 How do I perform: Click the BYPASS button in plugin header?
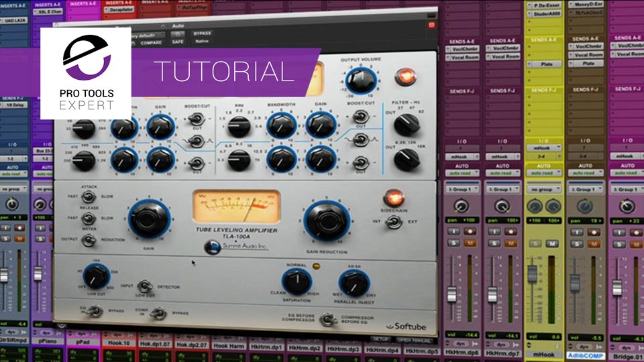(202, 34)
